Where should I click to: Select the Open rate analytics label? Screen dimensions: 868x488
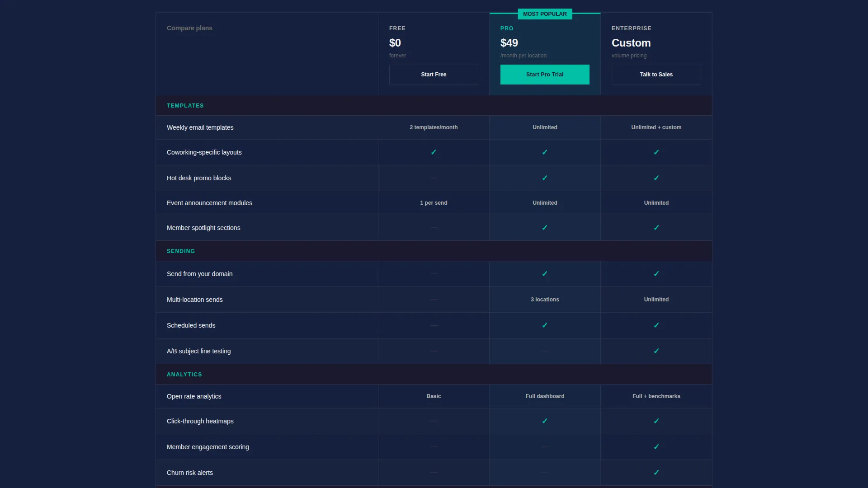(194, 396)
